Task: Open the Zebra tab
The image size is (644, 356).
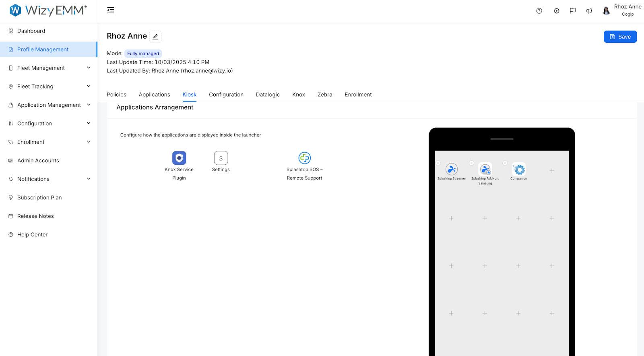Action: tap(325, 95)
